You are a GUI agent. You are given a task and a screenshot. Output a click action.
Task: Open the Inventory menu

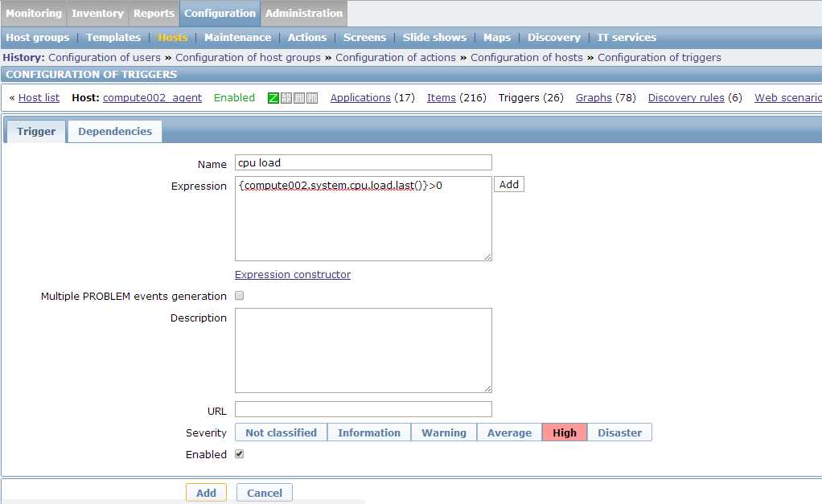[97, 13]
